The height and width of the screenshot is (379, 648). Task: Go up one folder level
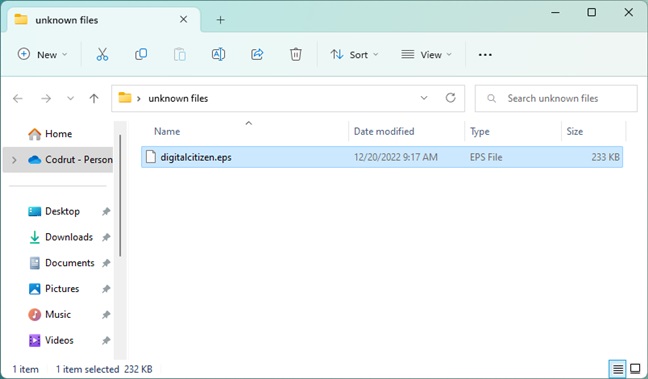[x=94, y=98]
